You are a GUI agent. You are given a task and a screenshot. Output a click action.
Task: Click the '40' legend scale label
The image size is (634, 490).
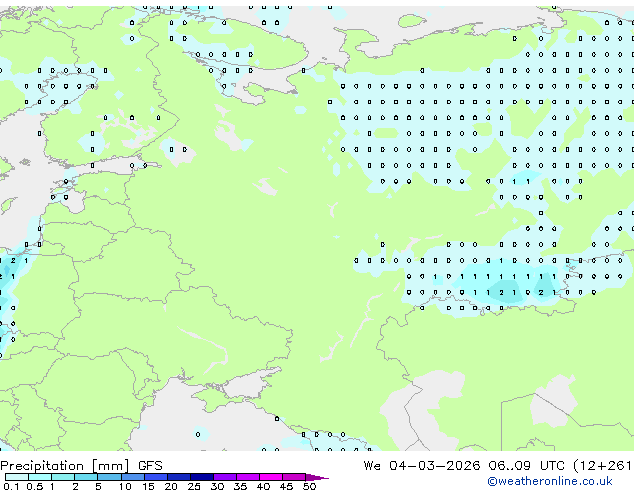coord(263,486)
